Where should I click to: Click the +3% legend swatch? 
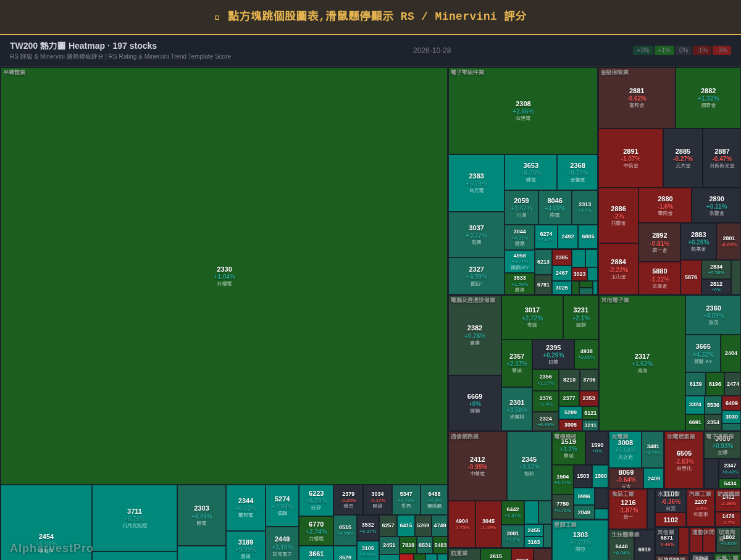(x=643, y=51)
